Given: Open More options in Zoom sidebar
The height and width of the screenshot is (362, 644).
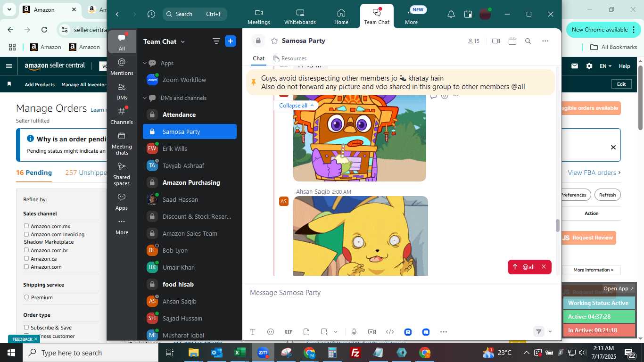Looking at the screenshot, I should tap(122, 226).
